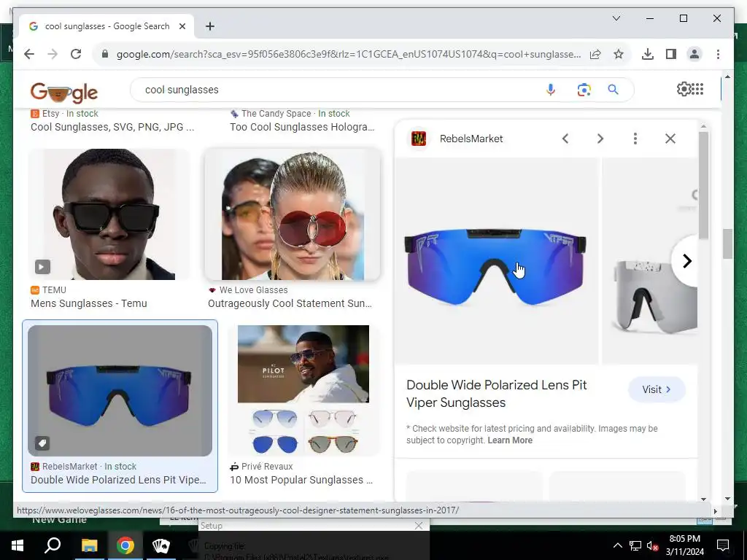Open Google quick settings gear
The width and height of the screenshot is (747, 560).
(684, 89)
